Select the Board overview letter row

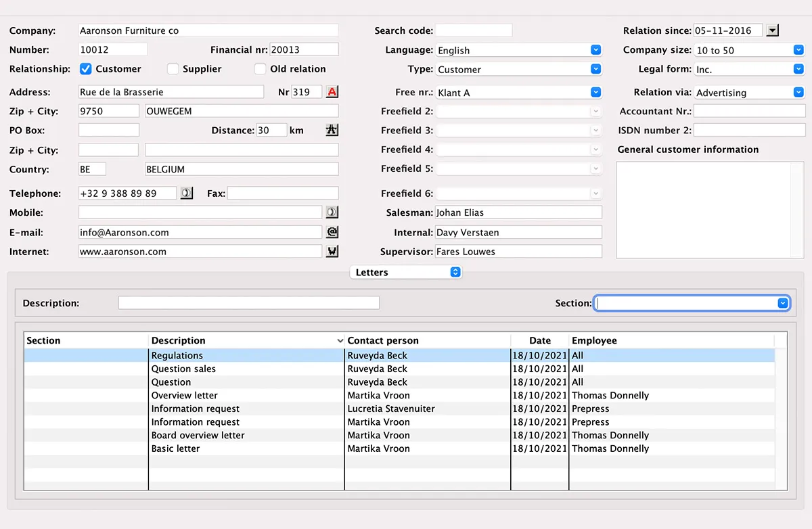(x=198, y=435)
